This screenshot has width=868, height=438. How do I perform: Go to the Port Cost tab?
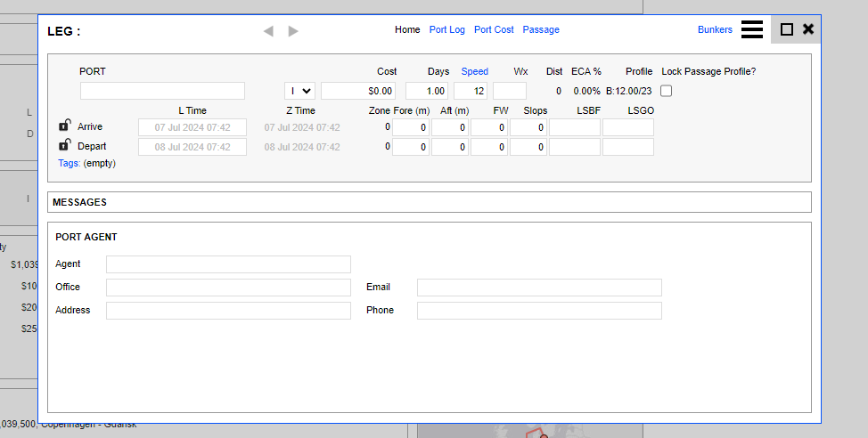point(494,30)
